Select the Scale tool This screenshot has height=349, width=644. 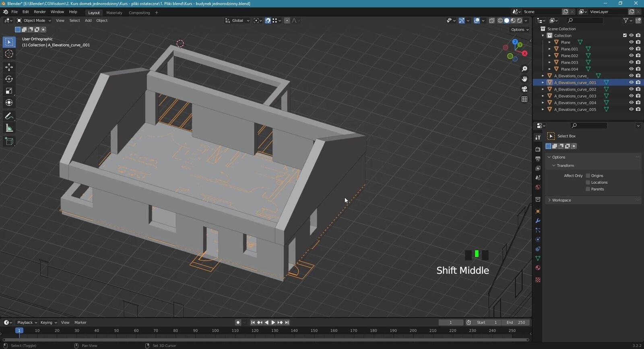[x=9, y=91]
